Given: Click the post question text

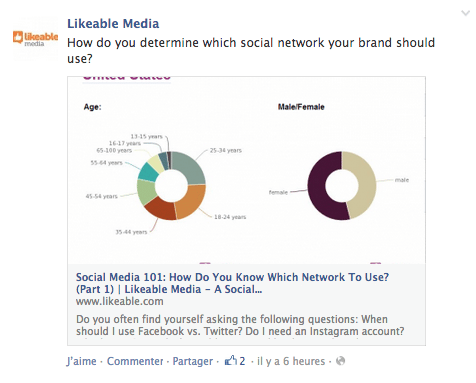Looking at the screenshot, I should (x=251, y=51).
